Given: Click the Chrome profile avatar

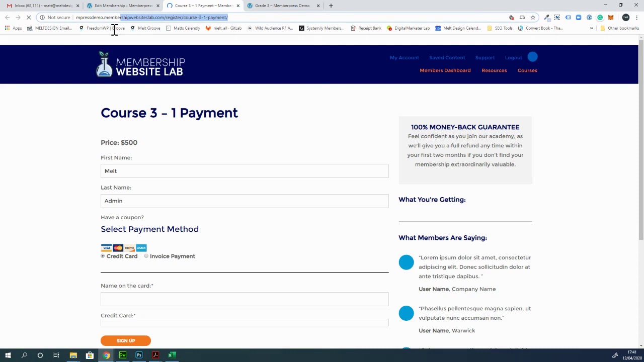Looking at the screenshot, I should 625,18.
